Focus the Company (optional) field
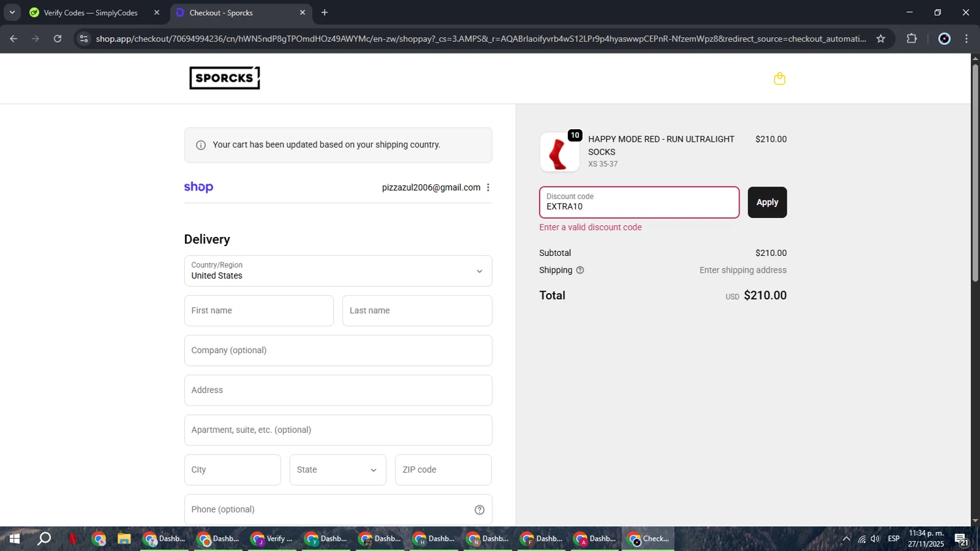Viewport: 980px width, 551px height. [x=338, y=351]
